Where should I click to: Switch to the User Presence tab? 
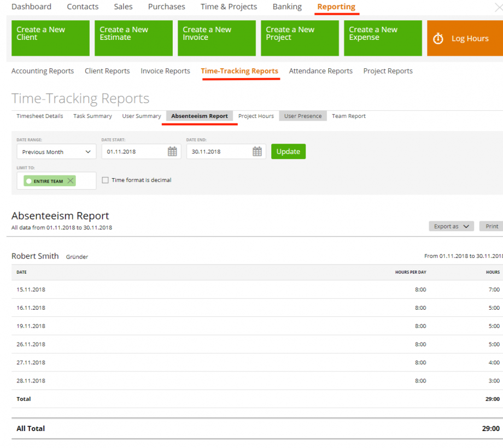[302, 116]
